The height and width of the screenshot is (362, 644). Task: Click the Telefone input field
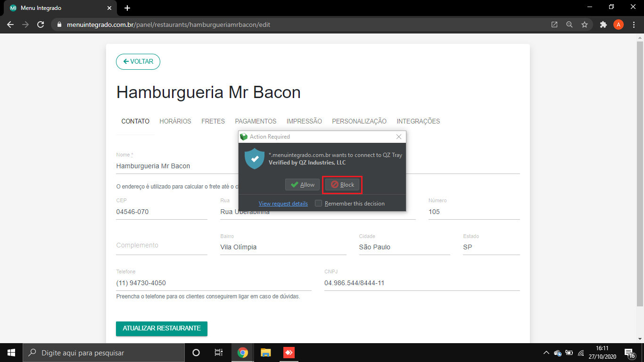pyautogui.click(x=214, y=283)
